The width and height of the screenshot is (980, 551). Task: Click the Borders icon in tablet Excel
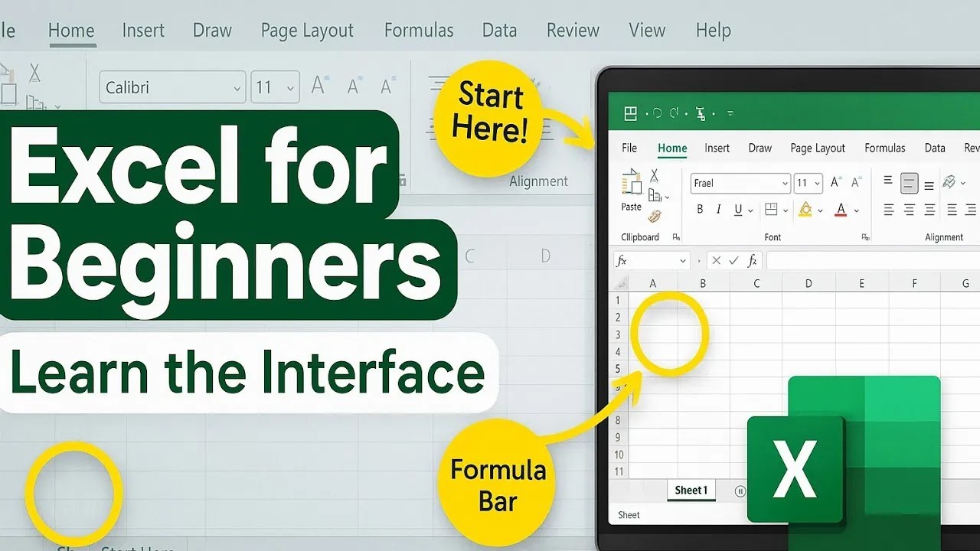[771, 210]
